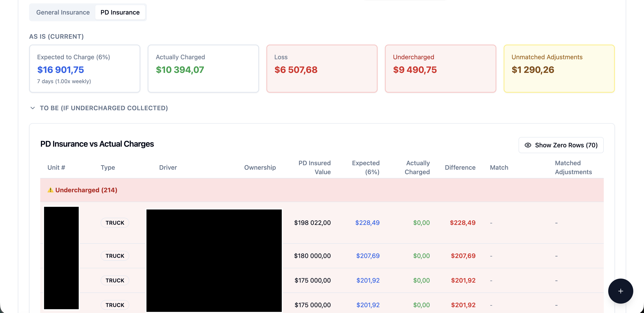644x313 pixels.
Task: Sort by Difference column header
Action: pos(460,167)
